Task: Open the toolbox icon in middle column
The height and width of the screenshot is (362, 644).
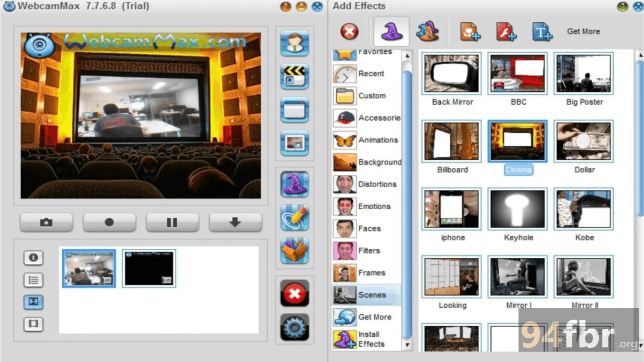Action: 295,250
